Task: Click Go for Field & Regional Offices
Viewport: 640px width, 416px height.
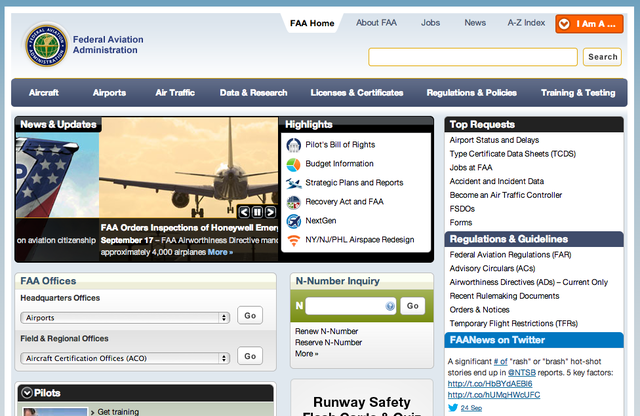Action: pos(250,356)
